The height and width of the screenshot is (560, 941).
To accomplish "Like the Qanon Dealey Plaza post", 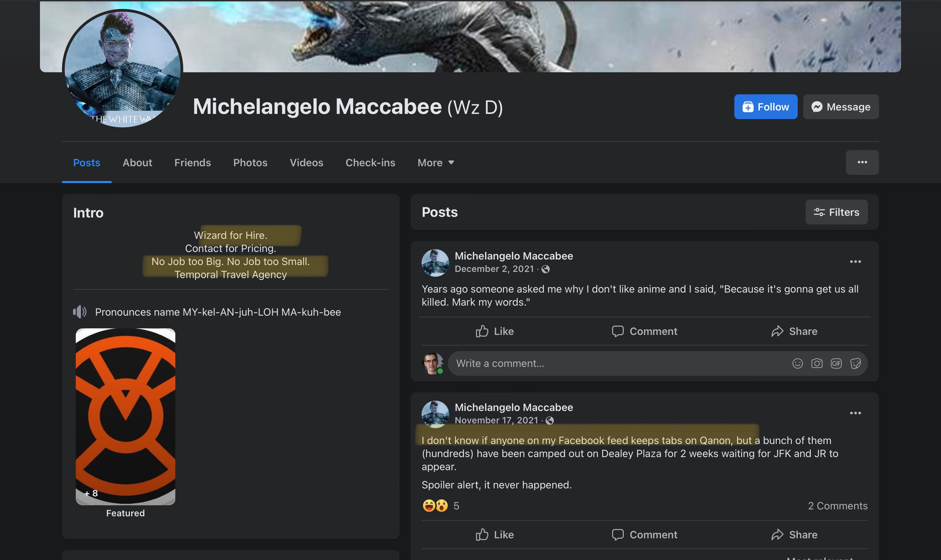I will coord(495,535).
